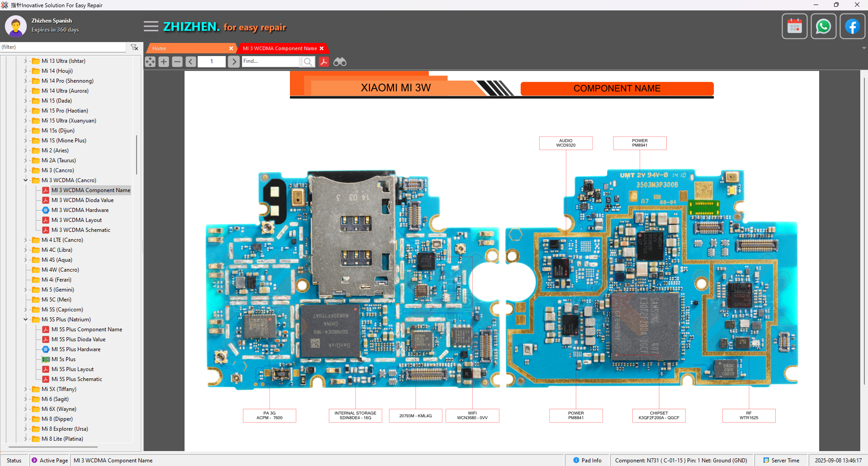
Task: Click the filter input field
Action: [x=63, y=47]
